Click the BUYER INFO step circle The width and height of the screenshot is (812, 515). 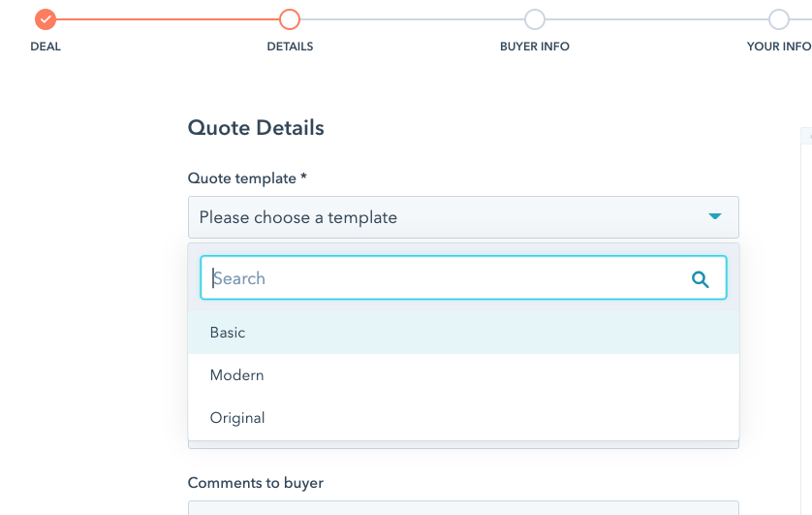pos(534,19)
